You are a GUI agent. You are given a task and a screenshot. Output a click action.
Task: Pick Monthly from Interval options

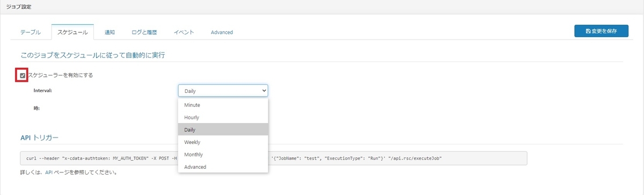point(223,154)
